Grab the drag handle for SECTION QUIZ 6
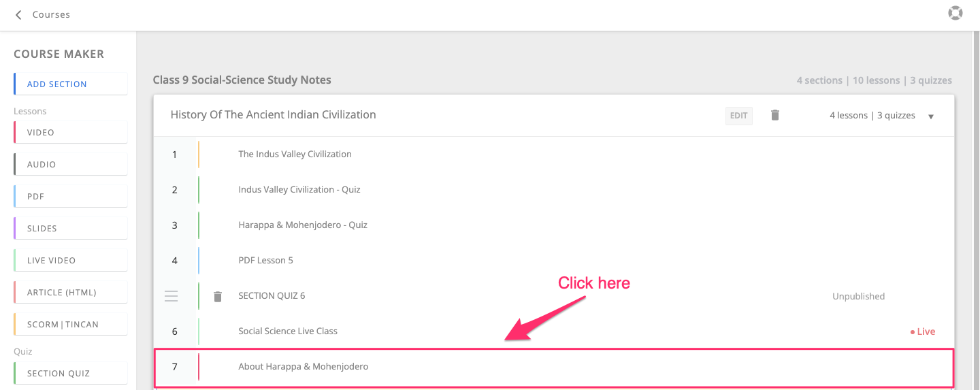Image resolution: width=980 pixels, height=390 pixels. tap(171, 296)
